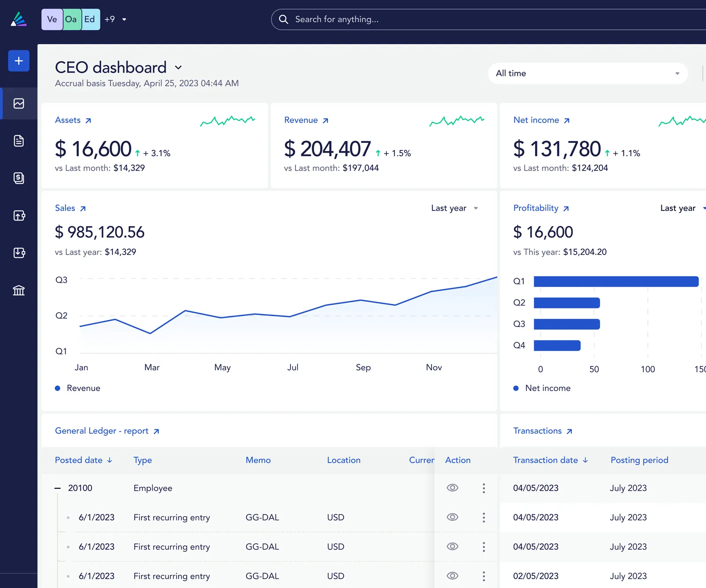Click the app logo in top-left corner
The image size is (706, 588).
pos(19,19)
